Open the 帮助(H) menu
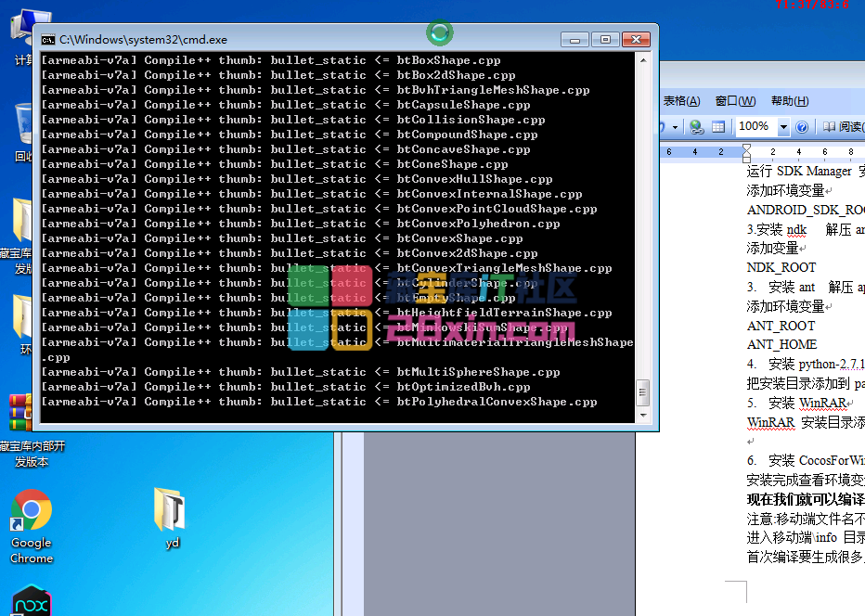The image size is (865, 616). click(x=790, y=101)
